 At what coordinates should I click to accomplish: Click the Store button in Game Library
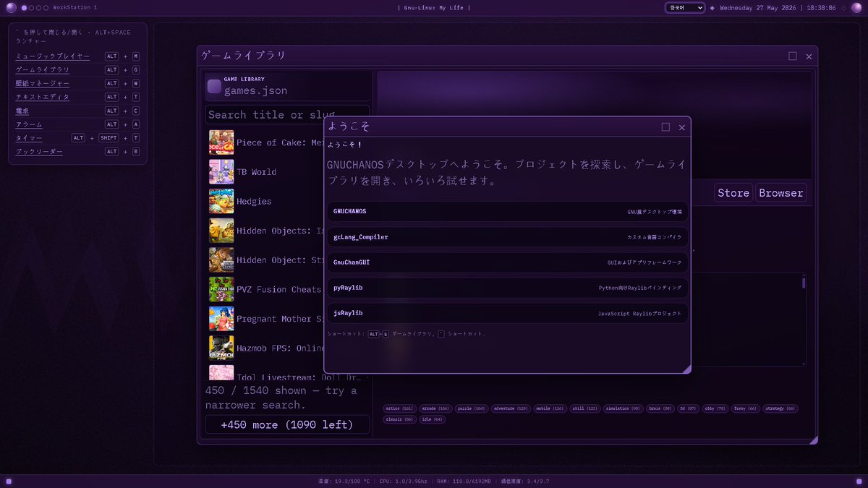click(733, 193)
